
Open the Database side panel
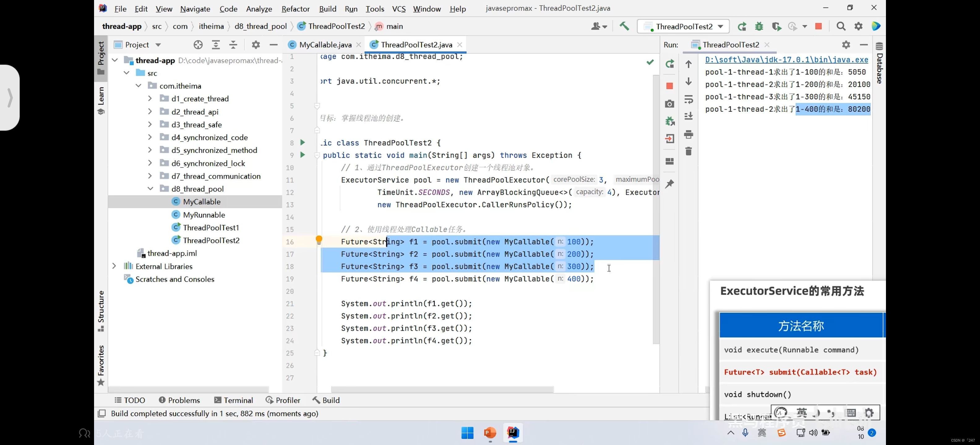(x=879, y=63)
